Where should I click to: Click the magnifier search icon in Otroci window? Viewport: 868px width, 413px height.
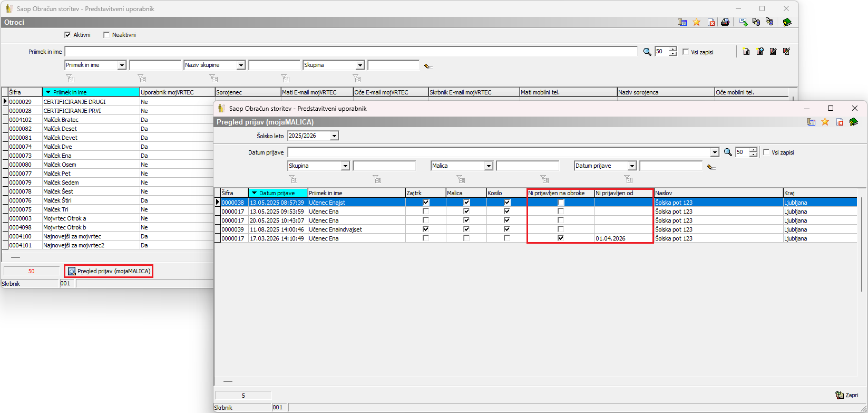click(x=647, y=52)
